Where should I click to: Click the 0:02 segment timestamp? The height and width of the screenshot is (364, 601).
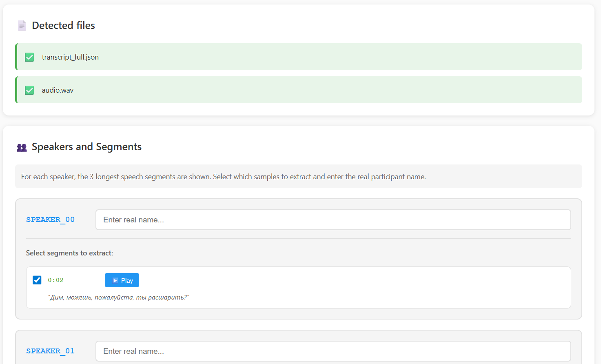tap(56, 280)
